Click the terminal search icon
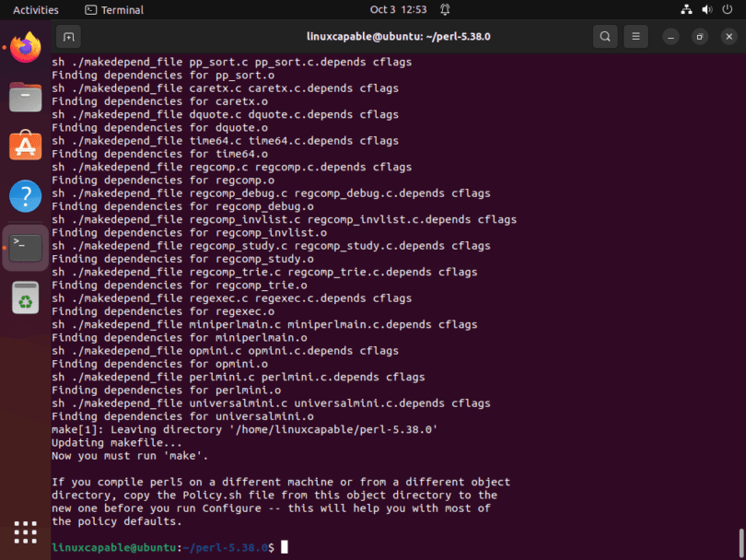Viewport: 746px width, 560px height. pos(605,37)
